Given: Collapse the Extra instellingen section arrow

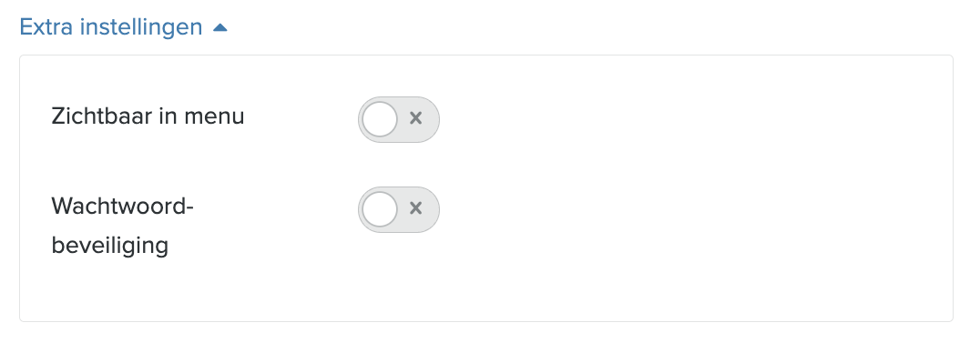Looking at the screenshot, I should click(x=220, y=27).
